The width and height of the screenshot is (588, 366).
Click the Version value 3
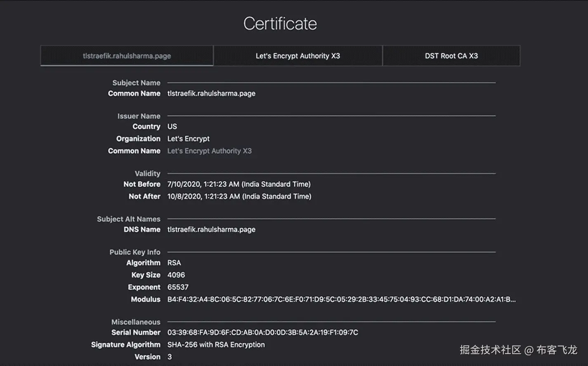[170, 357]
